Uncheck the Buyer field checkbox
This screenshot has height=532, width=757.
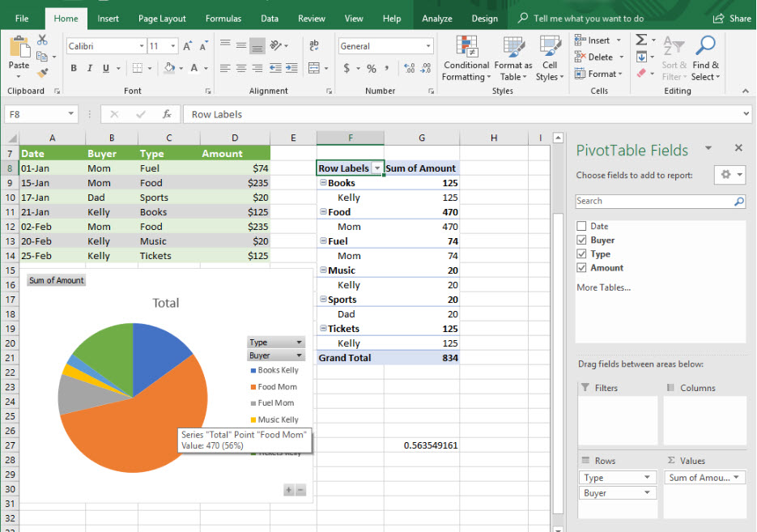coord(581,240)
